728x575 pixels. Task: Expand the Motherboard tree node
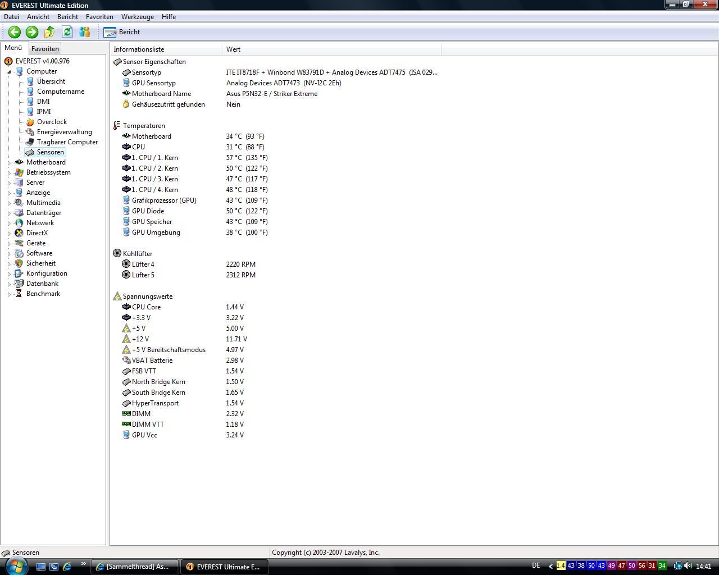coord(9,163)
